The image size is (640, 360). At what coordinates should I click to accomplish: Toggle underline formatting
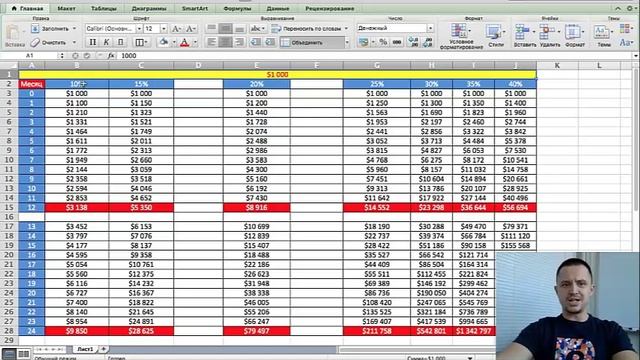[120, 42]
